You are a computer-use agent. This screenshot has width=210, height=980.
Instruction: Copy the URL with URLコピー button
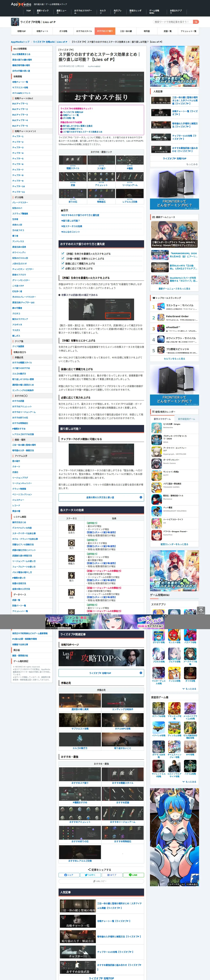pos(101,881)
